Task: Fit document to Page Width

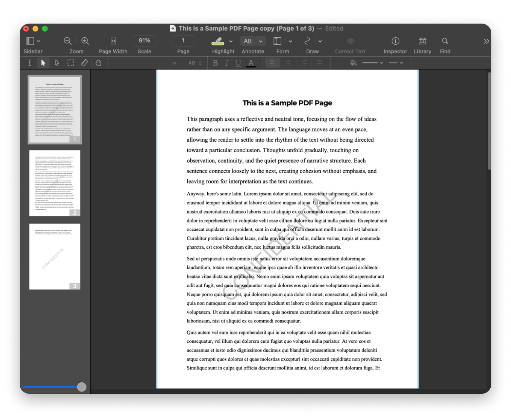Action: point(113,41)
